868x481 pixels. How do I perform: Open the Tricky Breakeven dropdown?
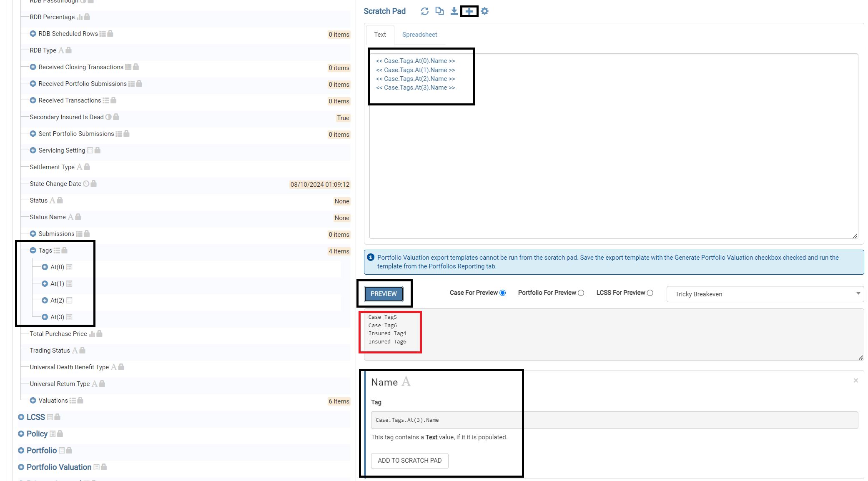click(x=765, y=294)
